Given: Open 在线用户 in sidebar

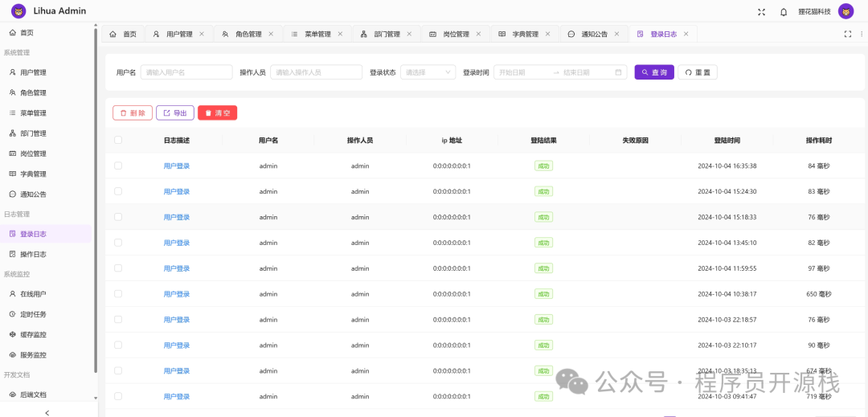Looking at the screenshot, I should 46,294.
